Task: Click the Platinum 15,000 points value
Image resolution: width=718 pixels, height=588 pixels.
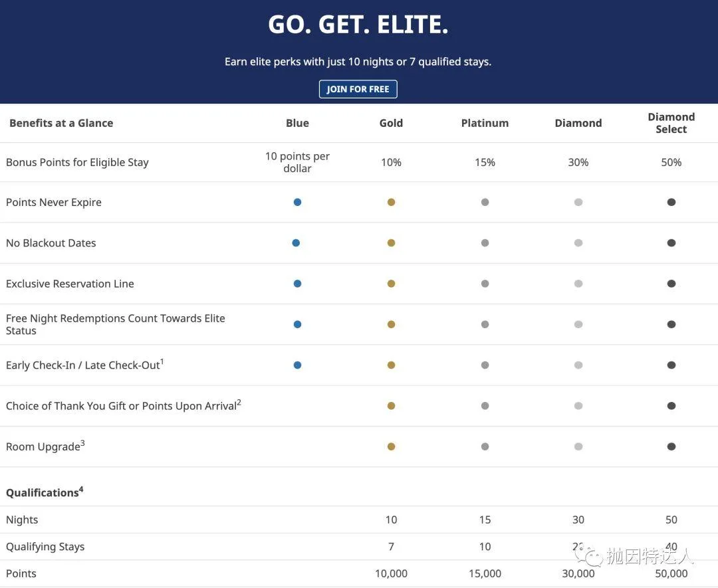Action: point(485,573)
